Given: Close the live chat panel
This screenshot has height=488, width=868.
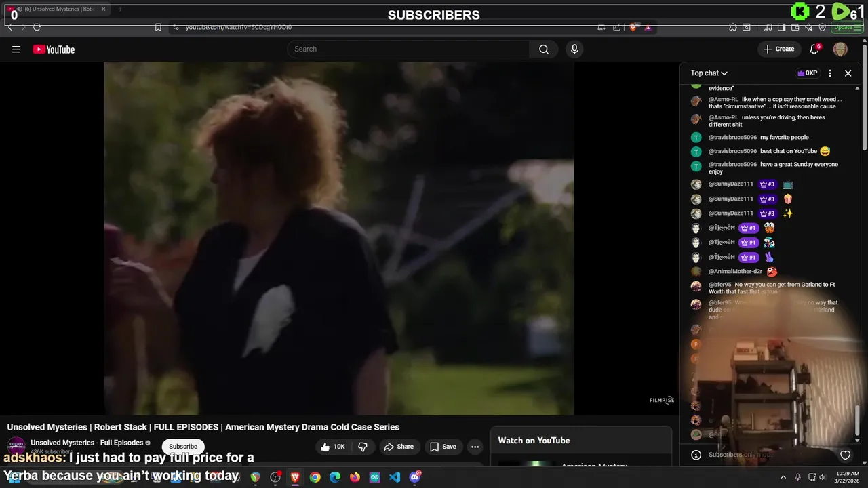Looking at the screenshot, I should 848,73.
